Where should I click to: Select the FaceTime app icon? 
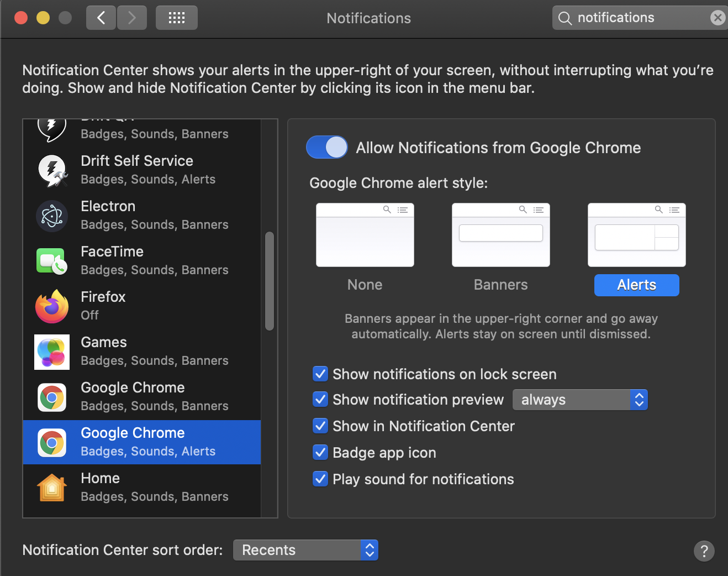pyautogui.click(x=52, y=261)
